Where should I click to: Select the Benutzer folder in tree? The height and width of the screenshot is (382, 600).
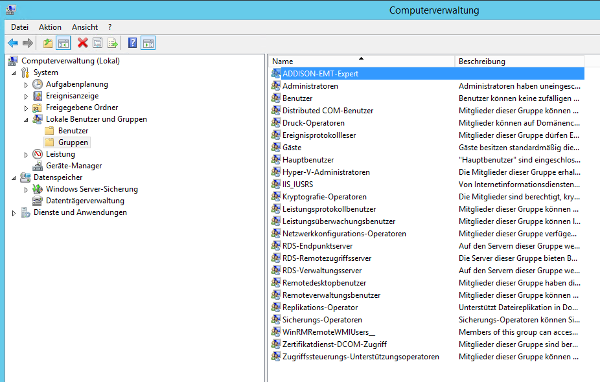point(73,131)
